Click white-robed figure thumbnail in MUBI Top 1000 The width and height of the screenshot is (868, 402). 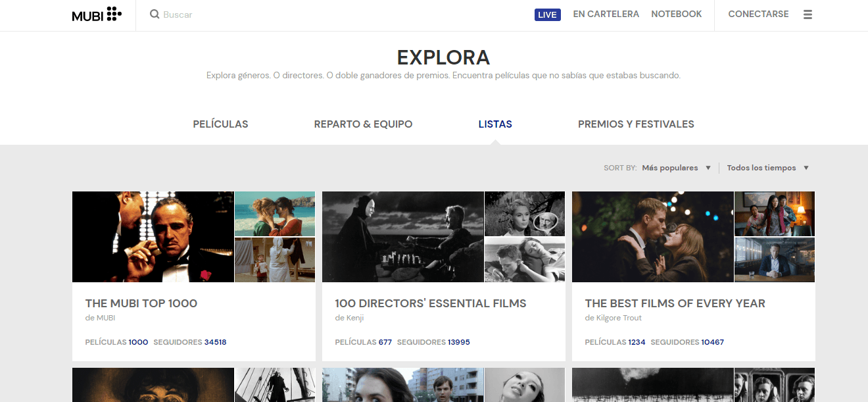pyautogui.click(x=275, y=260)
